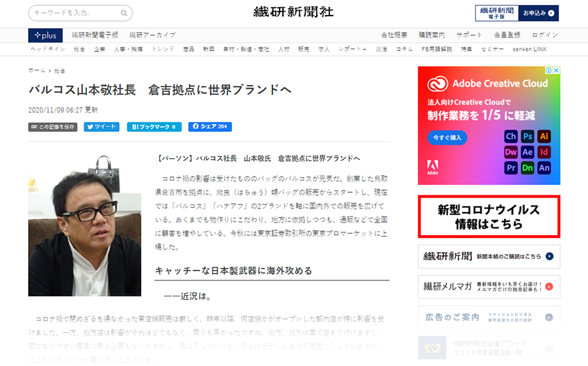The height and width of the screenshot is (366, 588).
Task: Click the Pr Premiere icon in ad
Action: point(511,168)
